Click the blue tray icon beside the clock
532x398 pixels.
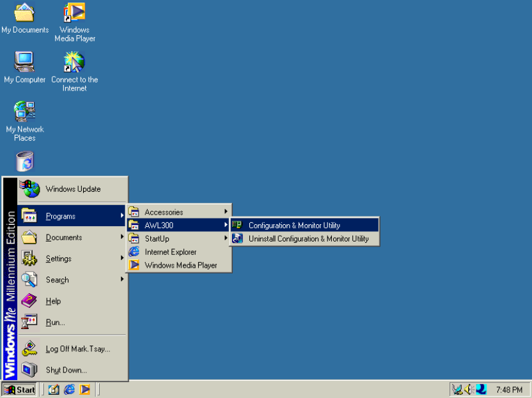[x=481, y=390]
